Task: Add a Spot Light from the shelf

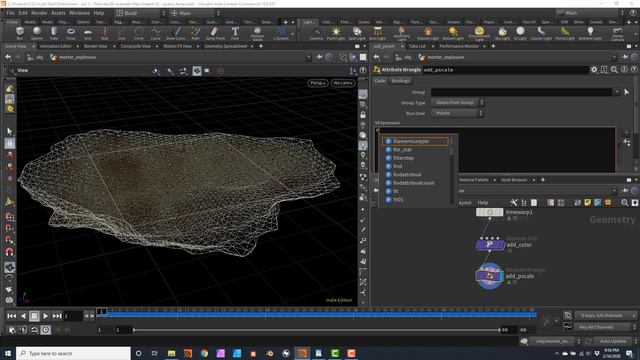Action: tap(357, 33)
